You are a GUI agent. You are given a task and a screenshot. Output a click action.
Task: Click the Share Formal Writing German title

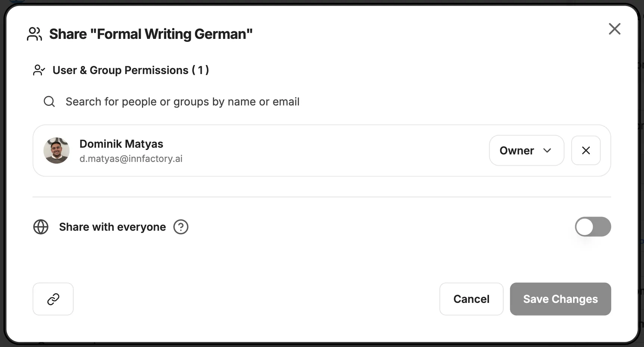point(151,34)
